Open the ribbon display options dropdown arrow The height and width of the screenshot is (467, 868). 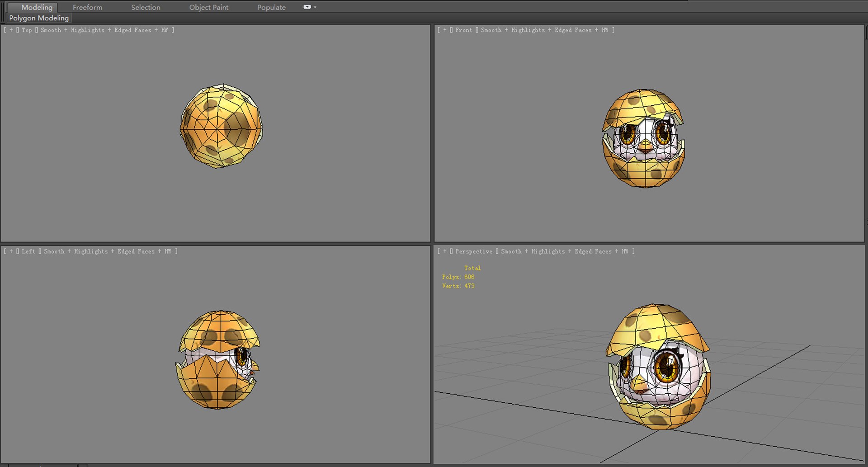[315, 7]
